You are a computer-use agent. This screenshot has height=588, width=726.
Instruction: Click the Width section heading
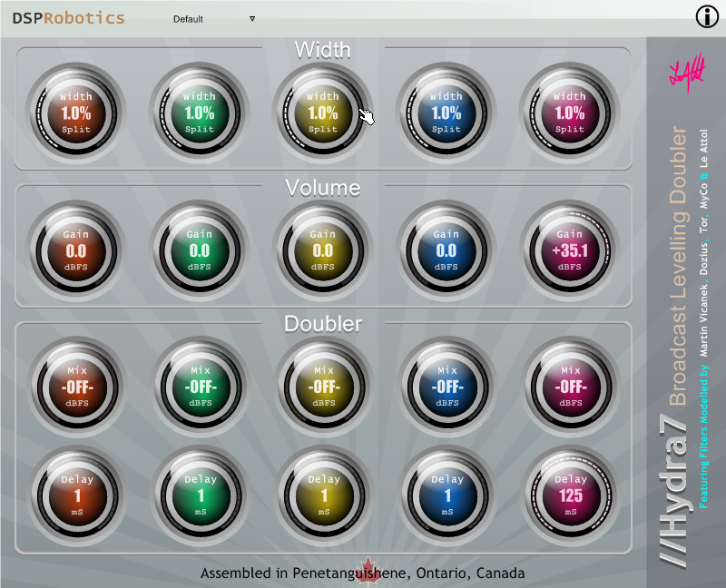[323, 50]
